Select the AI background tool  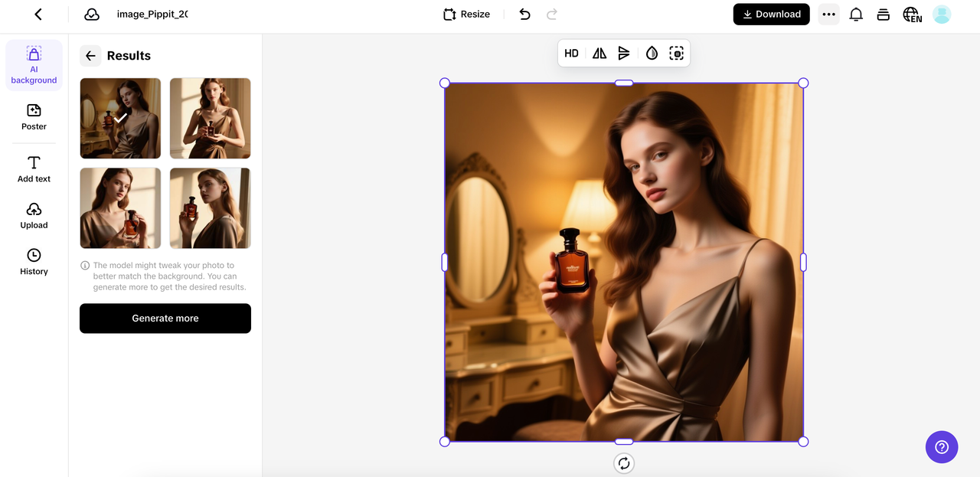34,64
